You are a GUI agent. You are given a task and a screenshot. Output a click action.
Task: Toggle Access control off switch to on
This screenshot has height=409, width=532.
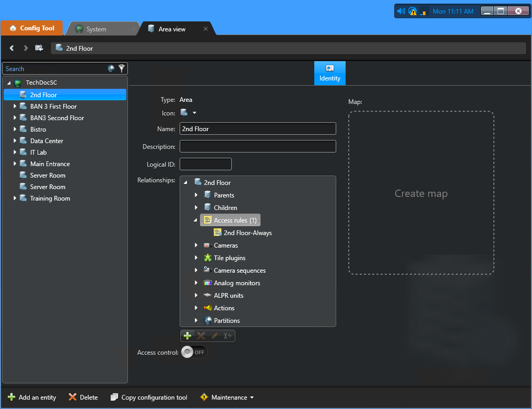click(194, 352)
